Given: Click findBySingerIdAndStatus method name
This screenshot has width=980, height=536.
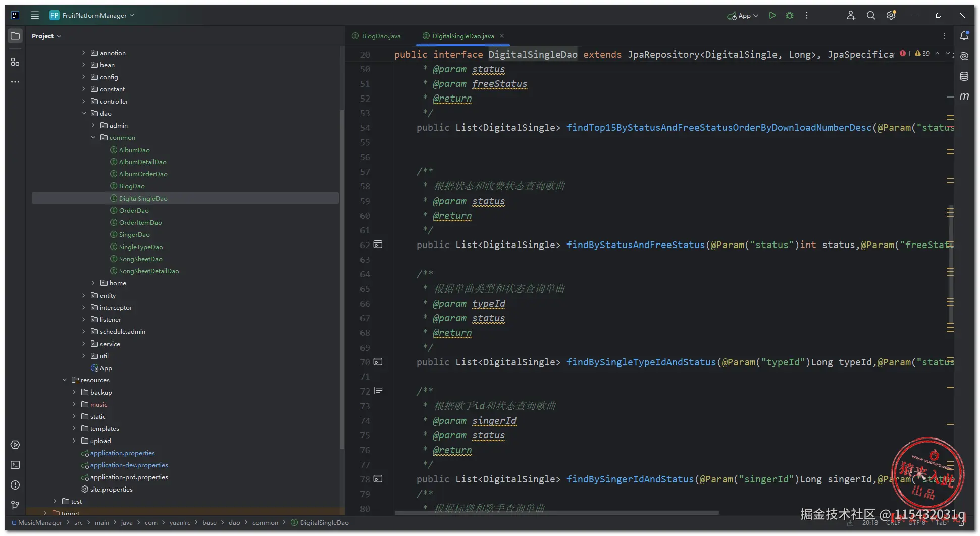Looking at the screenshot, I should 630,479.
